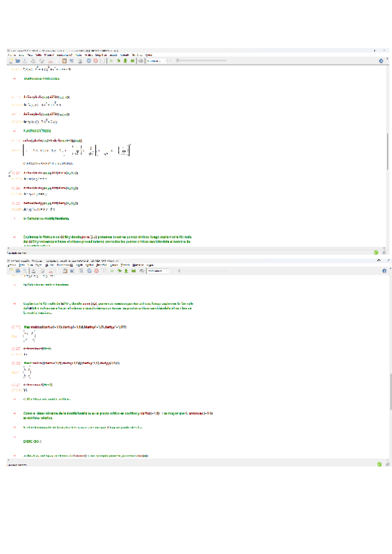392x554 pixels.
Task: Click Save icon in bottom window toolbar
Action: 25,270
